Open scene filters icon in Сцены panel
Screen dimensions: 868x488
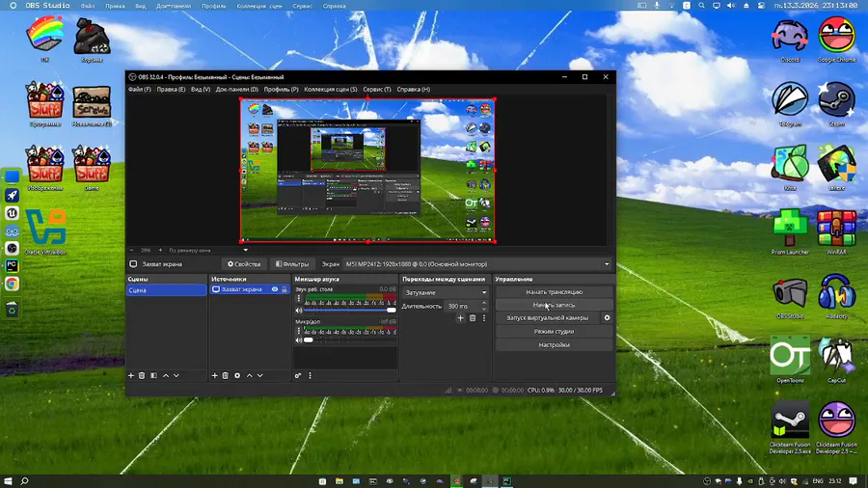pyautogui.click(x=154, y=376)
